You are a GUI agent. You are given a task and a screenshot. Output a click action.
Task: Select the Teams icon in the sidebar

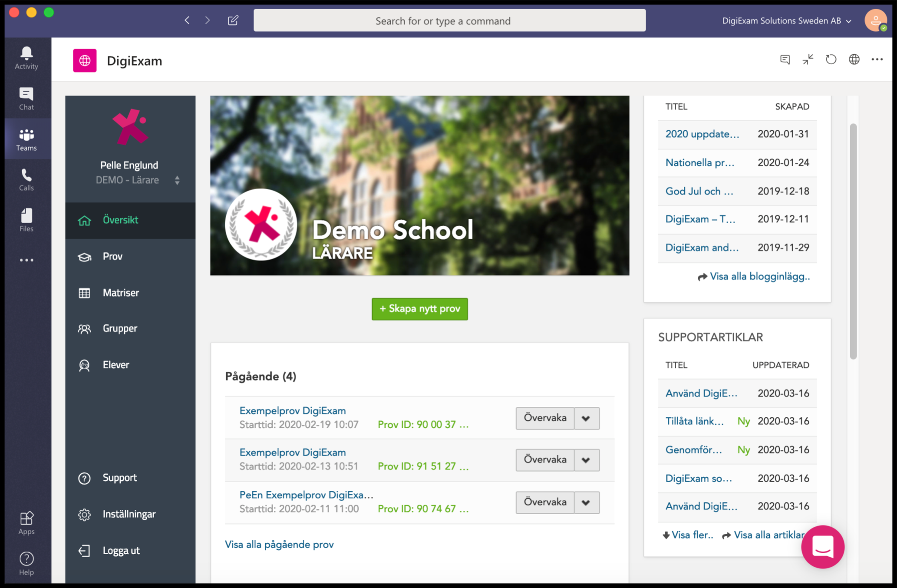coord(26,139)
